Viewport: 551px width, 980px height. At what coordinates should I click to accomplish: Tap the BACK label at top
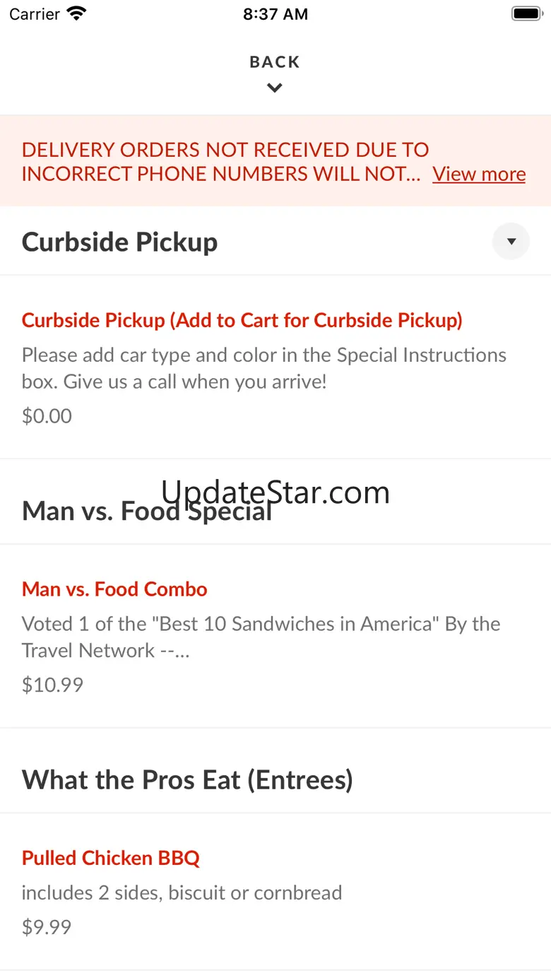(x=275, y=62)
